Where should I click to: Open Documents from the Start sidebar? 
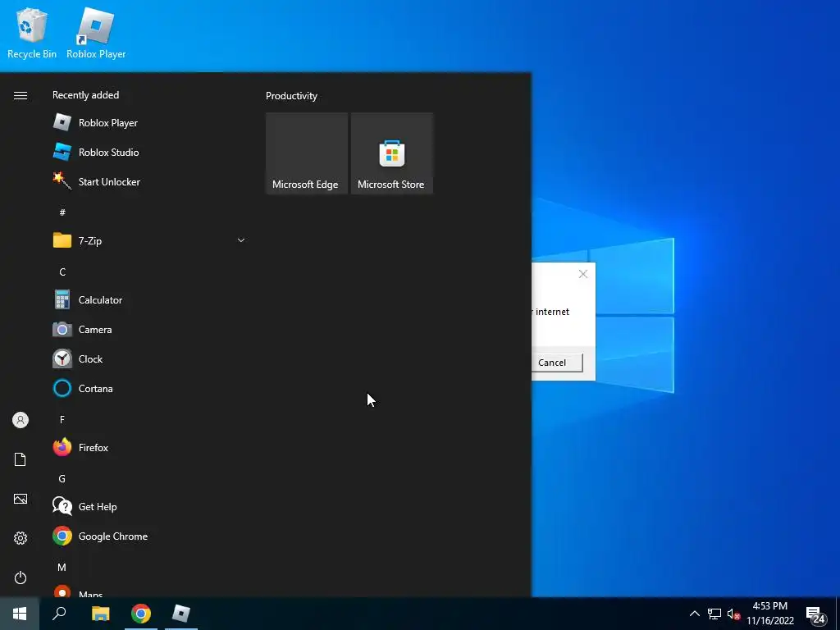tap(21, 459)
